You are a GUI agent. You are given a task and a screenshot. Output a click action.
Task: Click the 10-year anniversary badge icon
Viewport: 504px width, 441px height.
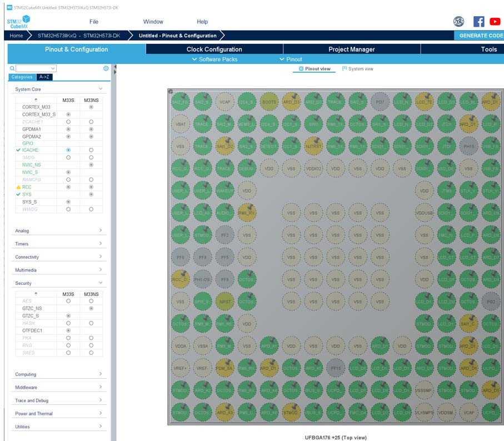(x=458, y=22)
